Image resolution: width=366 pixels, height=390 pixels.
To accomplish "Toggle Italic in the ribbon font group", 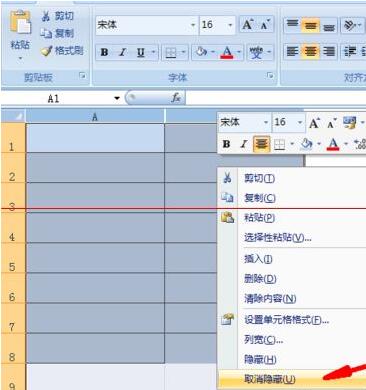I will 123,52.
